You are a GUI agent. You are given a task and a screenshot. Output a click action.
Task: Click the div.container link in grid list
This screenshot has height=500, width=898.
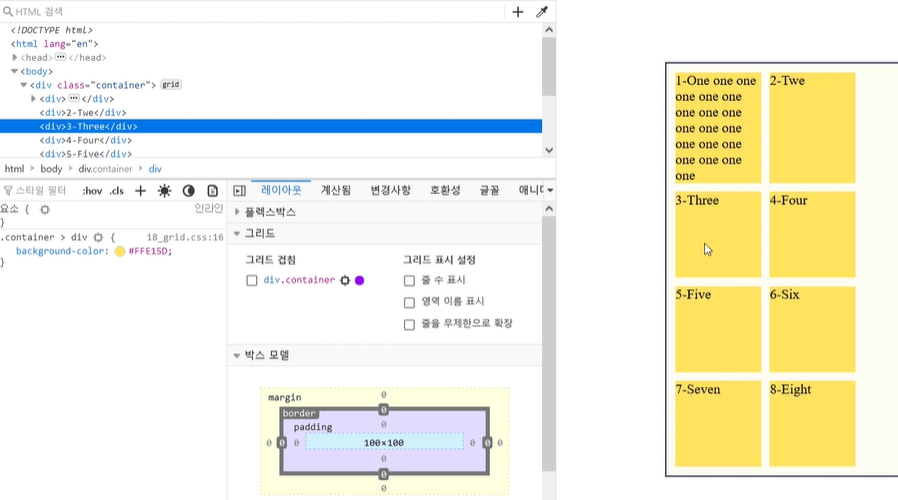[x=299, y=280]
